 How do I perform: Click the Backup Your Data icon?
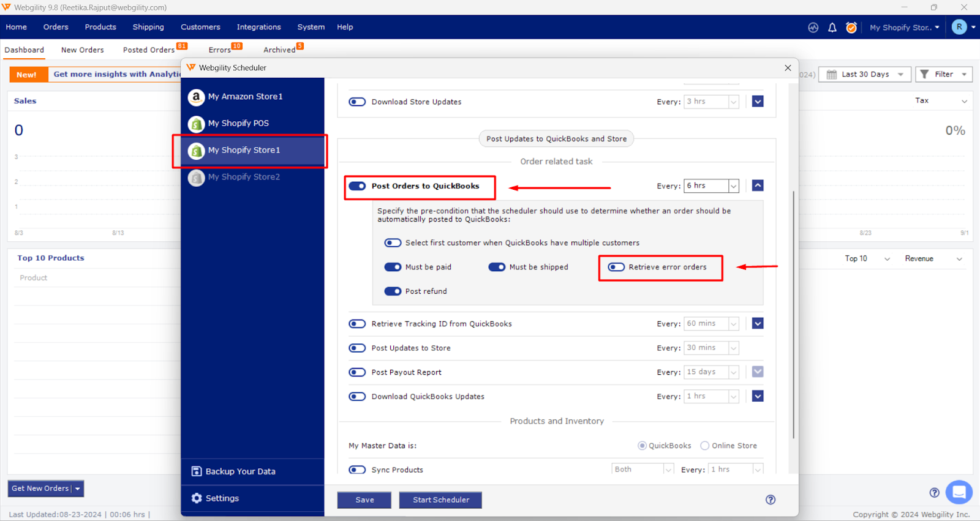coord(197,471)
